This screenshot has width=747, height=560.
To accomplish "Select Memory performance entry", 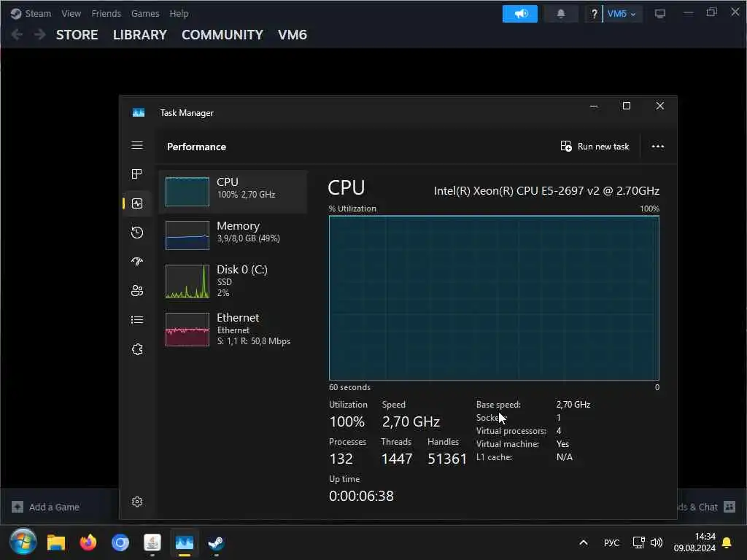I will tap(233, 236).
